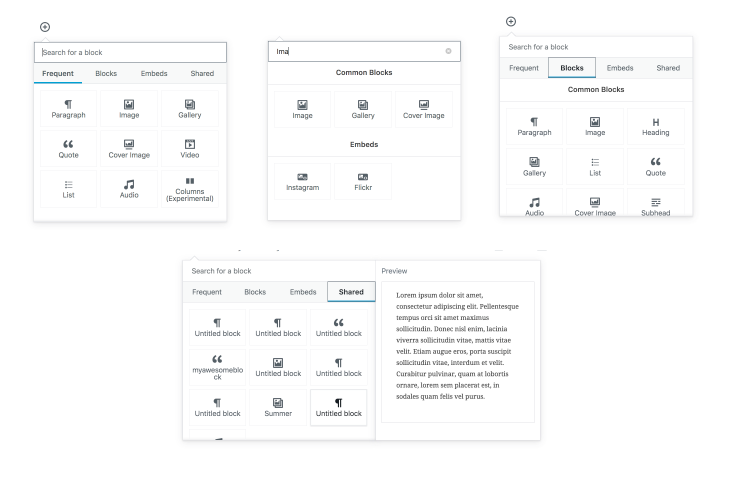Select the underlined Frequent tab in top-left inserter
The image size is (742, 482).
click(58, 73)
